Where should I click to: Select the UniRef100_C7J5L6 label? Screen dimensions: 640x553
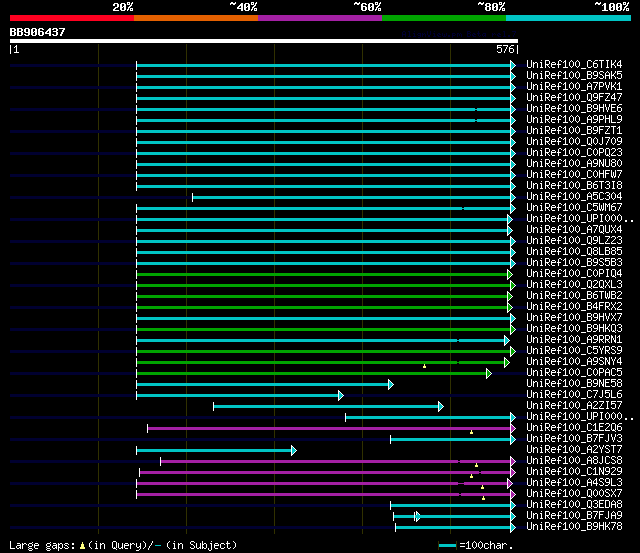tap(574, 395)
